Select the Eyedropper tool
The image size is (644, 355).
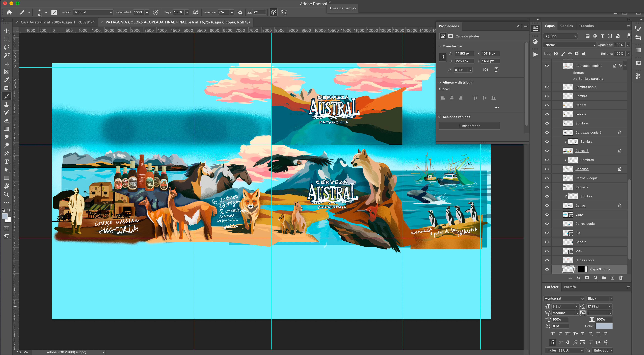pos(7,80)
